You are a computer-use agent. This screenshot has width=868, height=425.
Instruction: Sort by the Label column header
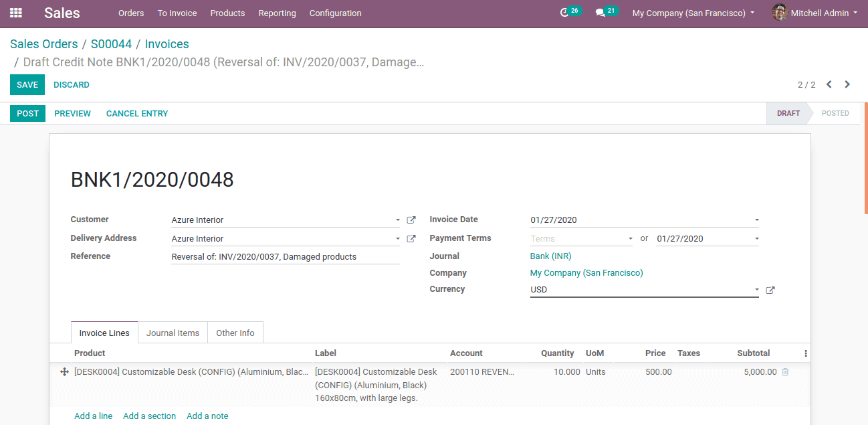[326, 353]
